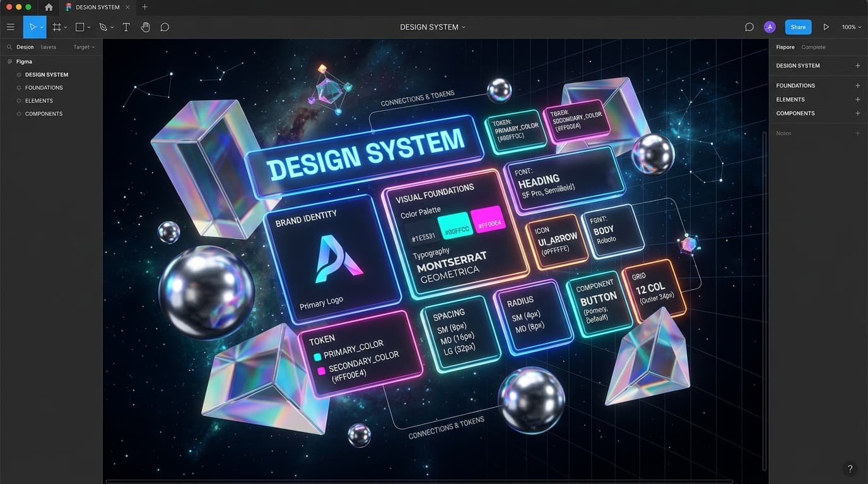
Task: Switch to the Fispore tab in right panel
Action: 785,47
